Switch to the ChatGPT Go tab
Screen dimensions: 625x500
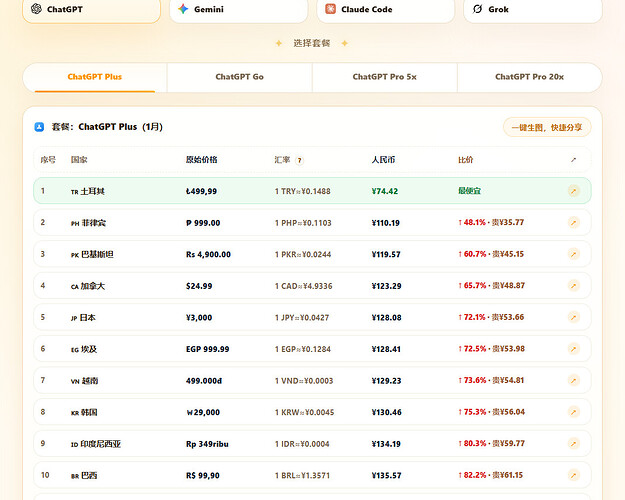[240, 77]
